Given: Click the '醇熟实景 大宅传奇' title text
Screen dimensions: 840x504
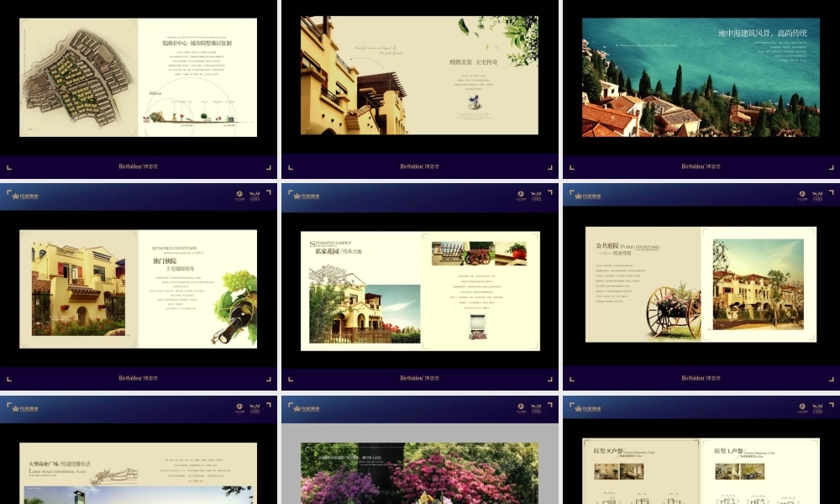Looking at the screenshot, I should coord(473,62).
